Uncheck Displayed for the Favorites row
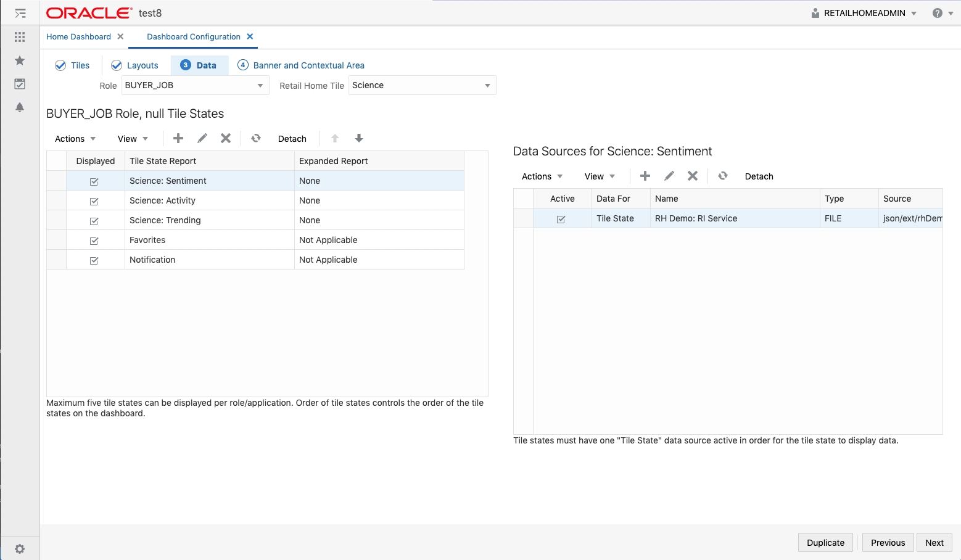This screenshot has width=961, height=560. [94, 240]
